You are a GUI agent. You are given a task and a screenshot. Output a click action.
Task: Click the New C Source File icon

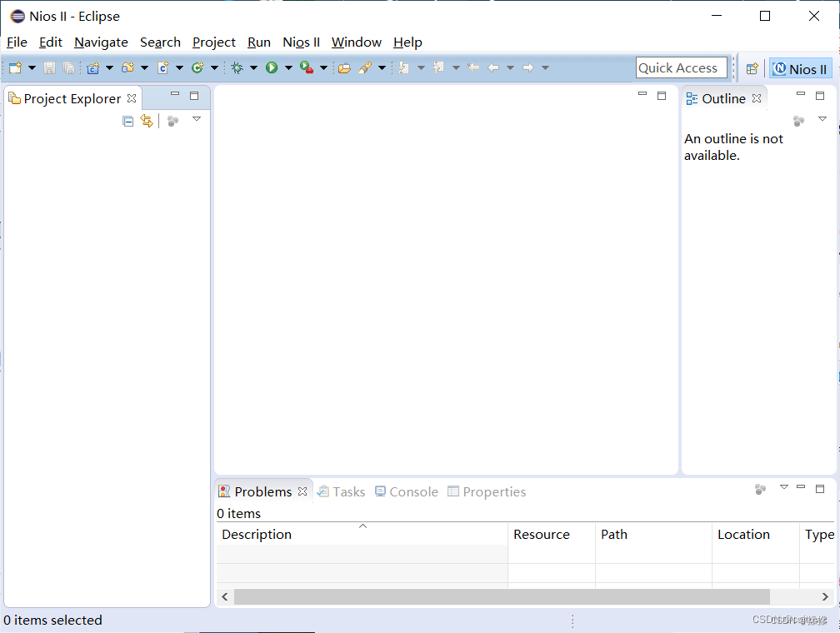[163, 68]
